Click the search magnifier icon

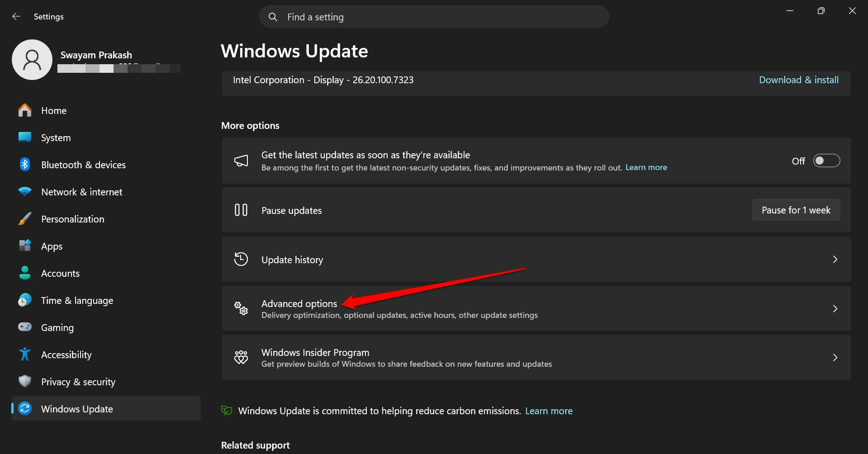(x=273, y=16)
